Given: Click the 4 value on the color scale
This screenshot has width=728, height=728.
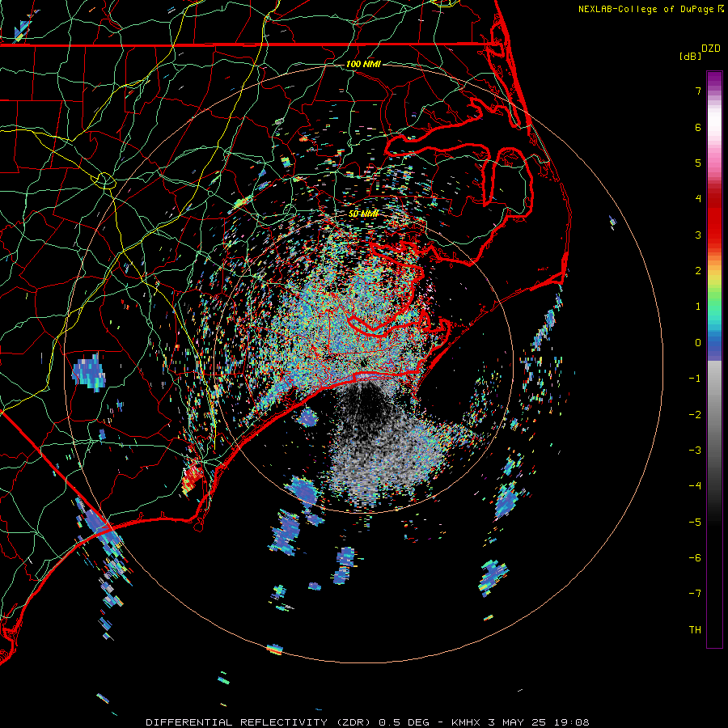Looking at the screenshot, I should coord(698,199).
